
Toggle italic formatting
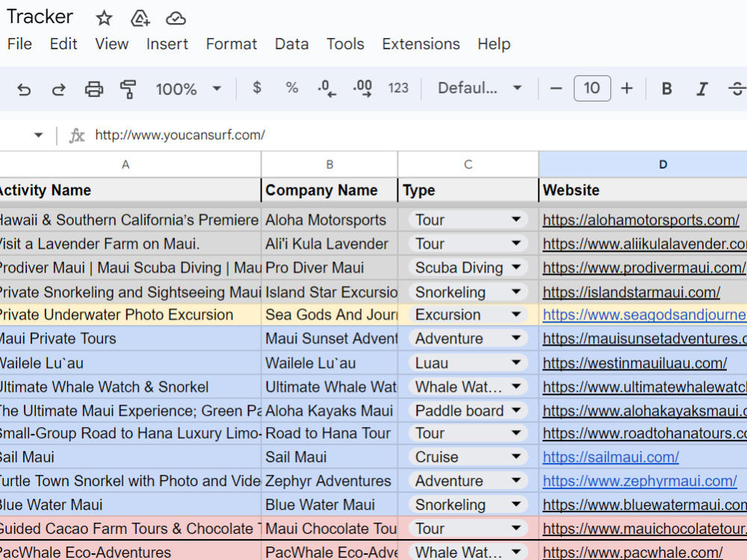[701, 89]
